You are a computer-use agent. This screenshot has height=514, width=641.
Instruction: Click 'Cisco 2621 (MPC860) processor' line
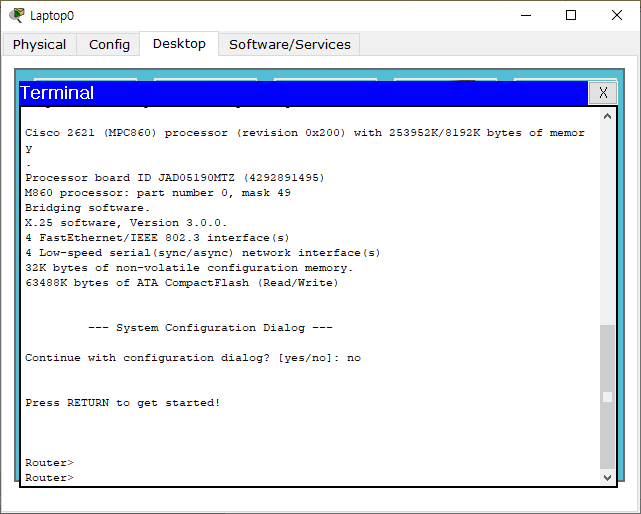305,133
